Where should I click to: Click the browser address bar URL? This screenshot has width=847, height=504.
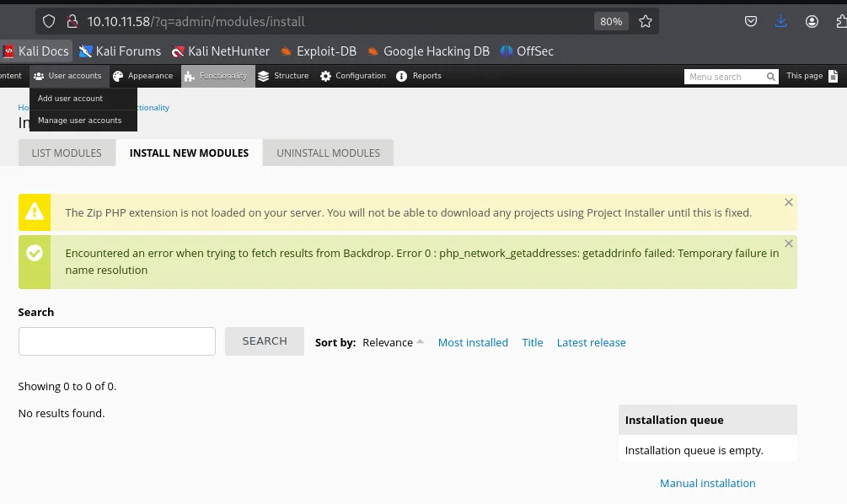click(x=196, y=22)
